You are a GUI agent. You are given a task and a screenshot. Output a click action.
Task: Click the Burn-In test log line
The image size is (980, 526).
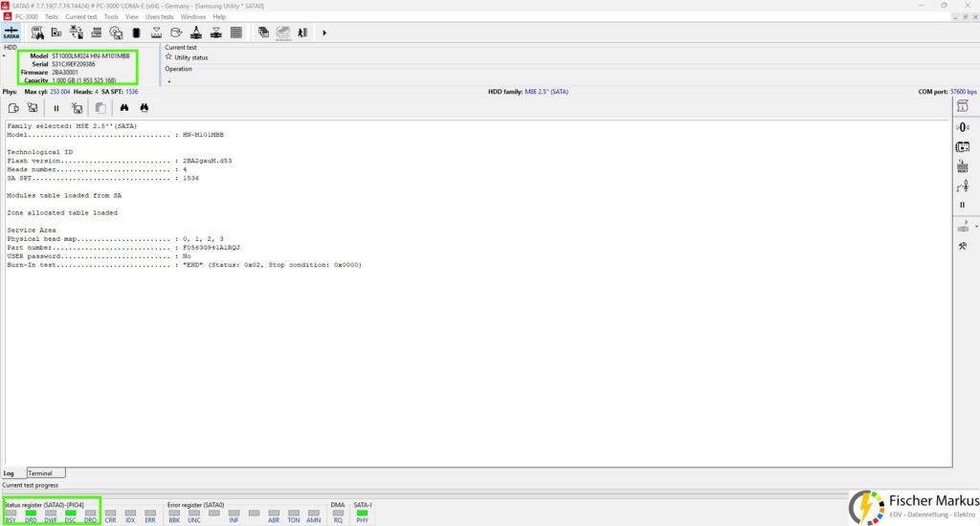[185, 265]
